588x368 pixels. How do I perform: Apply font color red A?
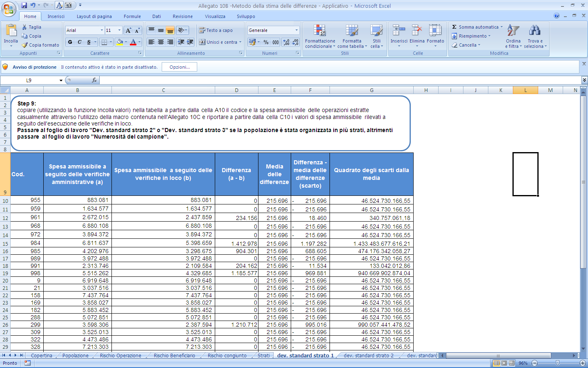133,42
